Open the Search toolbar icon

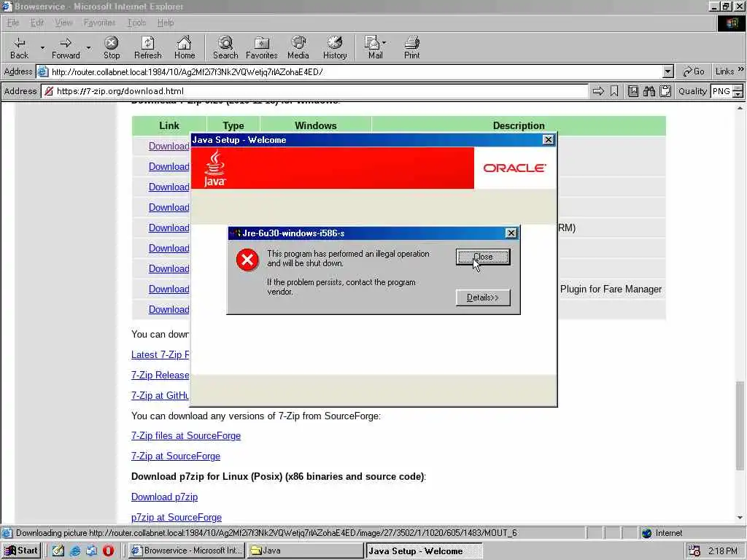[225, 47]
